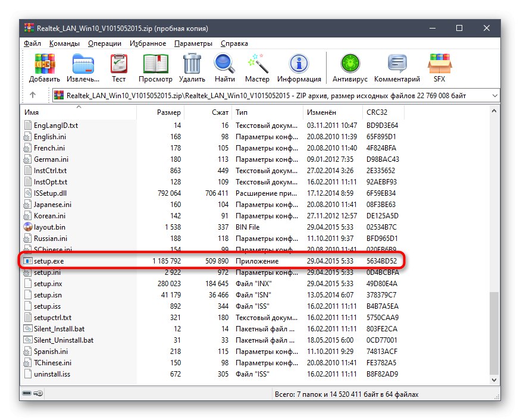This screenshot has height=420, width=520.
Task: Sort files by Тип column header
Action: tap(267, 112)
